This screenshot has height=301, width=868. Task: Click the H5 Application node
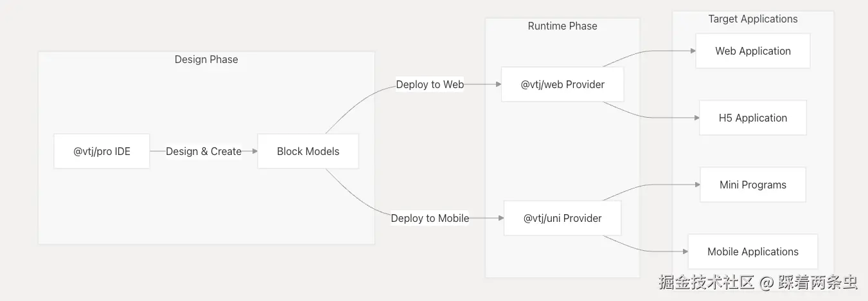click(752, 118)
